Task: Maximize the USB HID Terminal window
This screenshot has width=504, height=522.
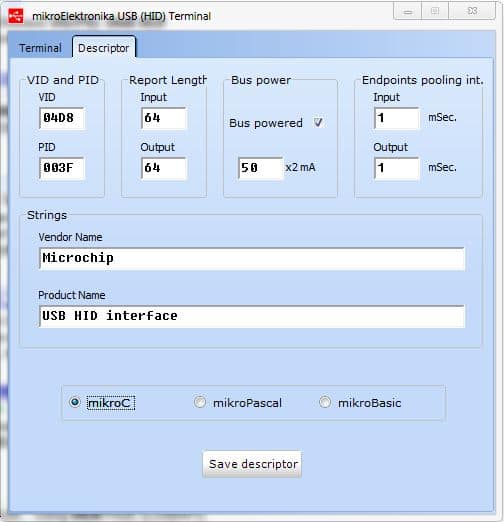Action: coord(435,11)
